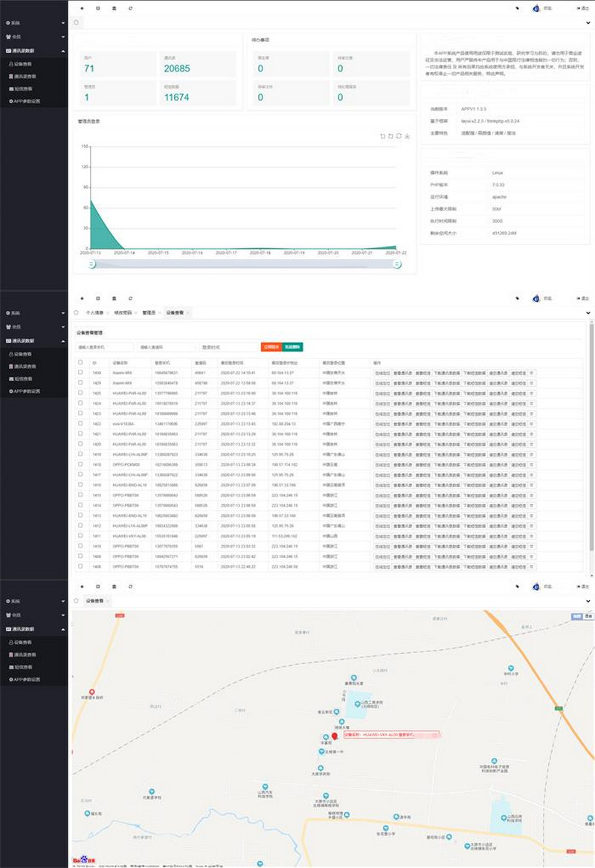595x868 pixels.
Task: Click the right handle of chart date slider
Action: [397, 265]
